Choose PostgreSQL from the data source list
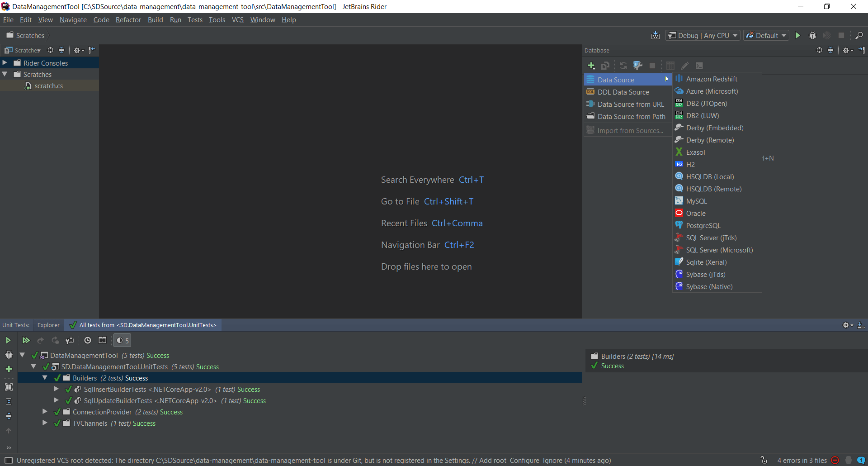This screenshot has height=466, width=868. pos(703,225)
